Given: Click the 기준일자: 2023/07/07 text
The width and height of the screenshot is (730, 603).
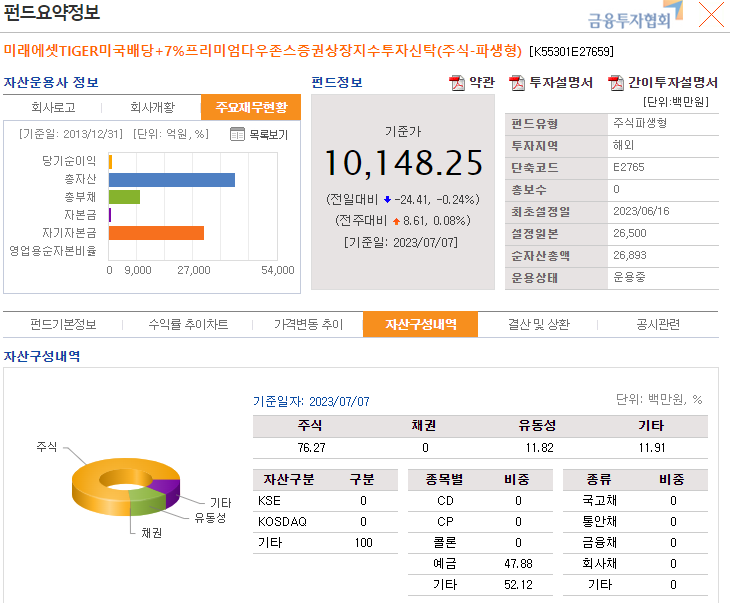Looking at the screenshot, I should click(x=311, y=402).
